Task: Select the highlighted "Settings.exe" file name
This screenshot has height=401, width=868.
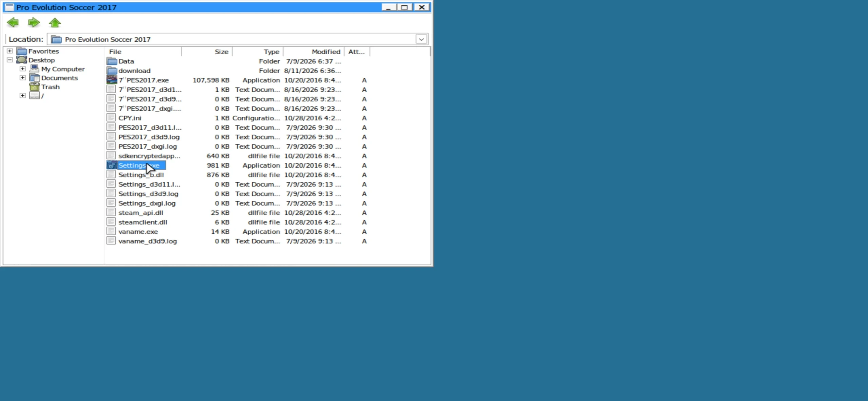Action: point(139,166)
